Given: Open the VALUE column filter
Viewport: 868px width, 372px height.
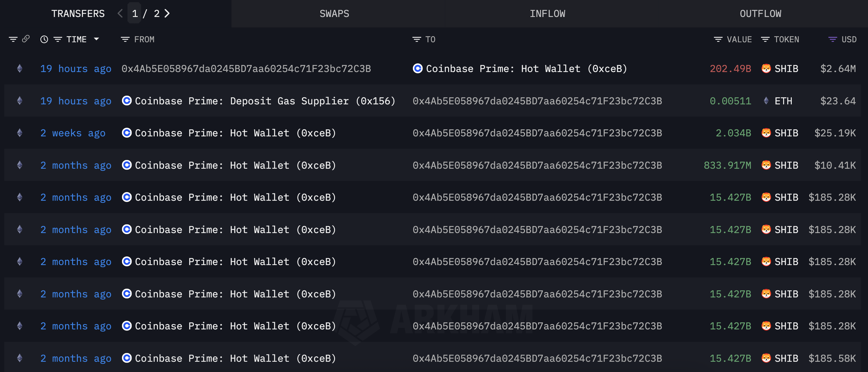Looking at the screenshot, I should (x=718, y=39).
